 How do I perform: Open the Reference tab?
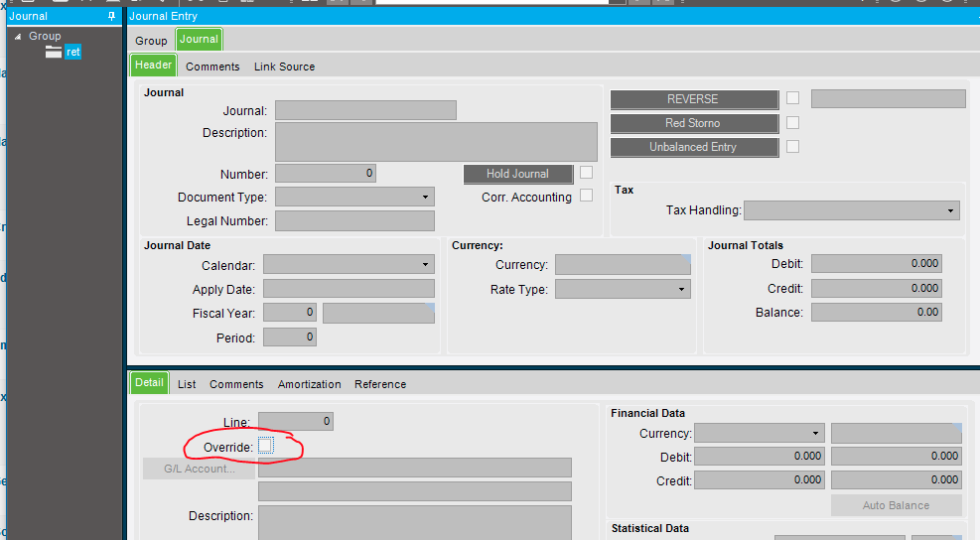coord(380,384)
